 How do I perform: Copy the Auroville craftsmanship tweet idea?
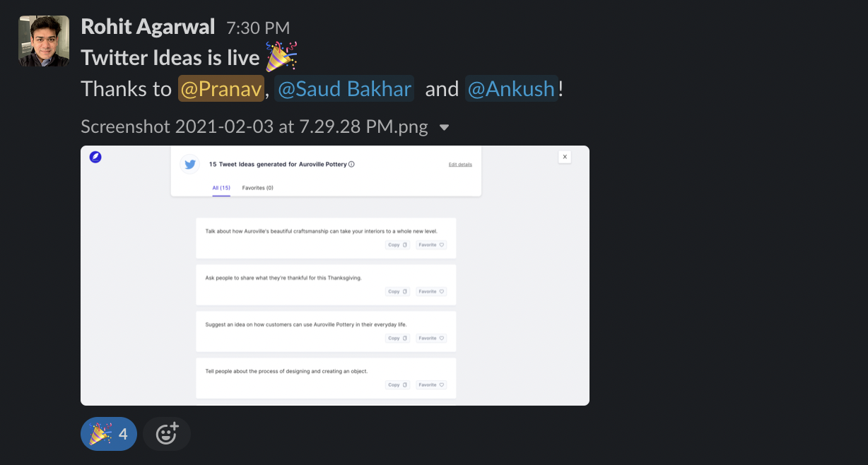[x=397, y=245]
